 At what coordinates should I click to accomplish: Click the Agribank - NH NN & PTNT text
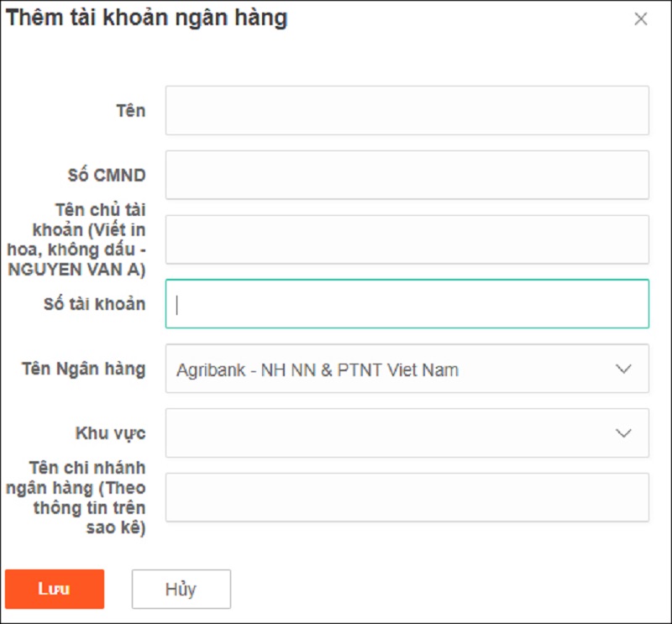(x=318, y=370)
